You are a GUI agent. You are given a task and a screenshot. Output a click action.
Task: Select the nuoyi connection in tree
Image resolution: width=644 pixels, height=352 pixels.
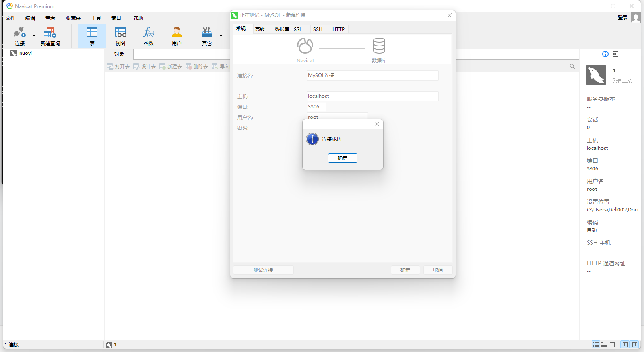click(25, 53)
